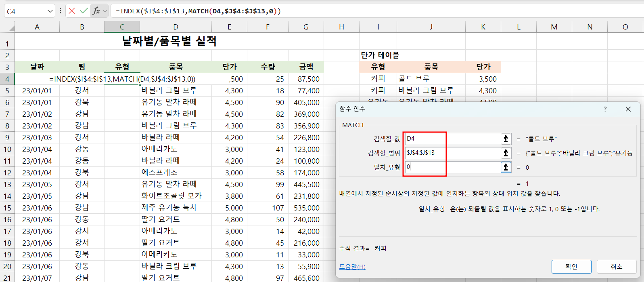Viewport: 644px width, 282px height.
Task: Select all cells via corner triangle
Action: point(11,27)
